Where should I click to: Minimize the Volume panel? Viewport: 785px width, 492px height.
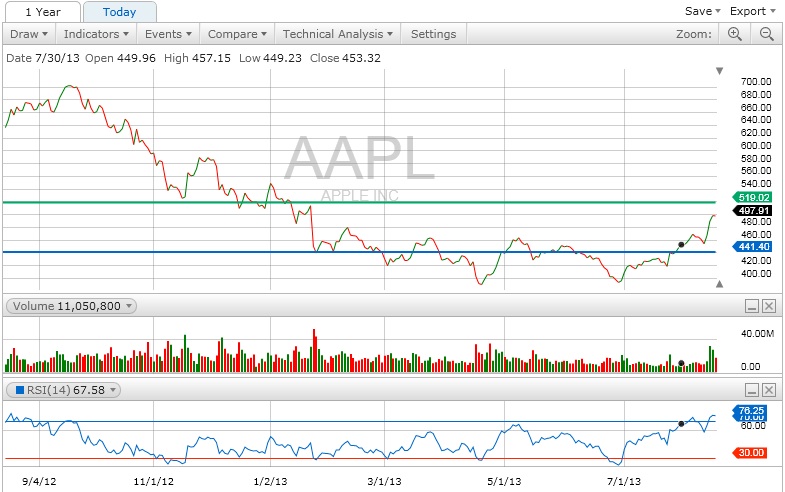(x=752, y=306)
